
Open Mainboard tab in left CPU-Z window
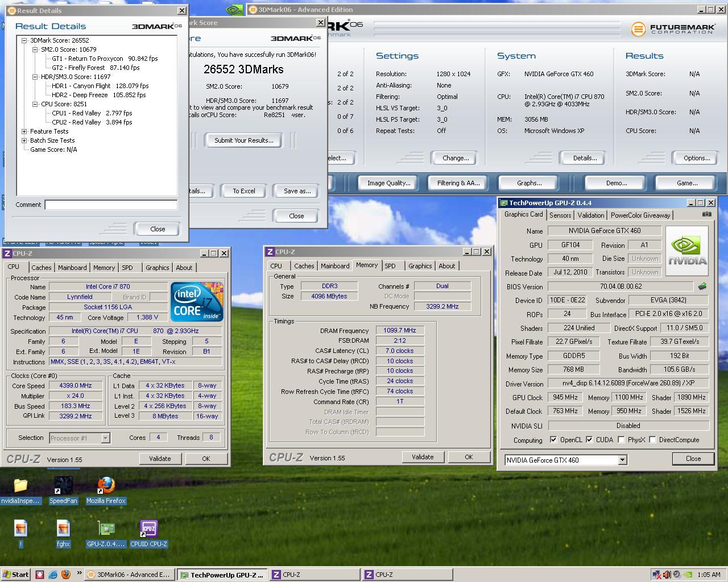coord(72,268)
